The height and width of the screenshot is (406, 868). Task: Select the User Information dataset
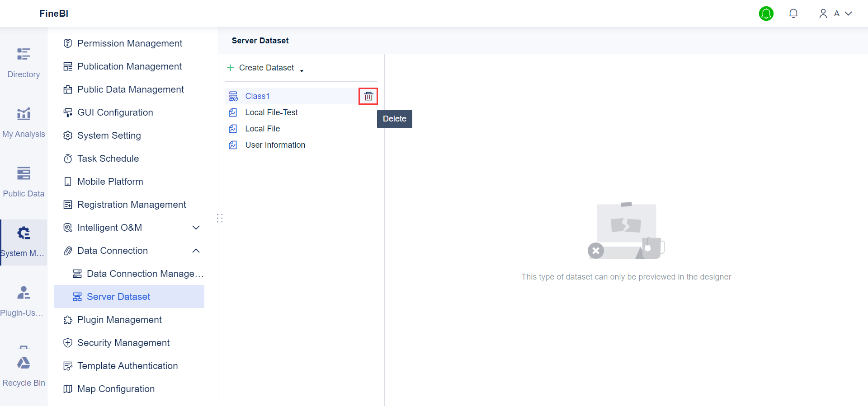click(x=275, y=145)
